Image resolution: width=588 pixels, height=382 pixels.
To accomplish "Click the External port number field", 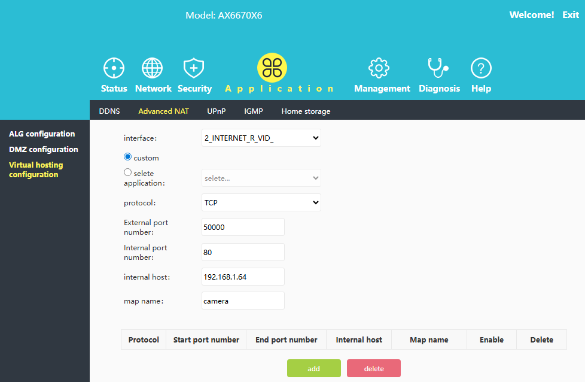I will (243, 228).
